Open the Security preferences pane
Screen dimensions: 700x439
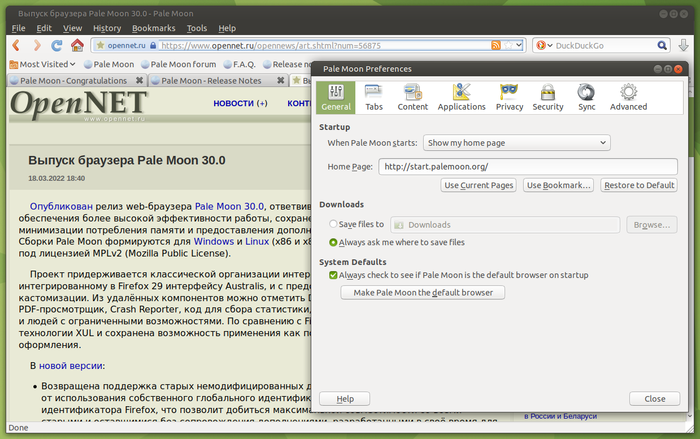(548, 96)
